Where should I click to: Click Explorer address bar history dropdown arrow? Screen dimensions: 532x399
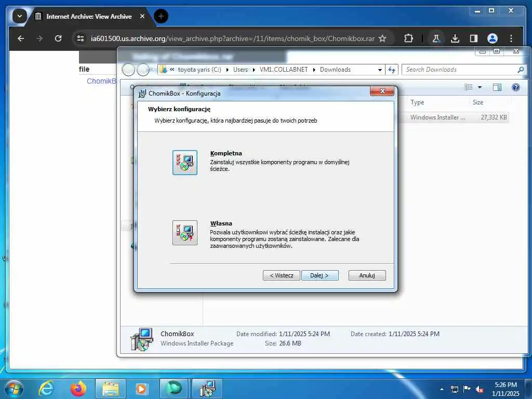(380, 70)
